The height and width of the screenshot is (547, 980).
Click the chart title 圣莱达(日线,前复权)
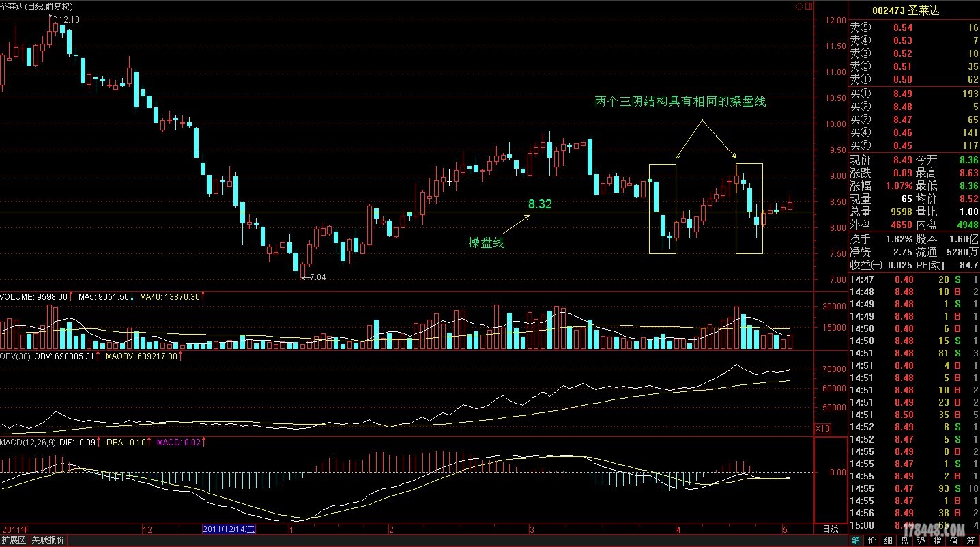click(37, 7)
